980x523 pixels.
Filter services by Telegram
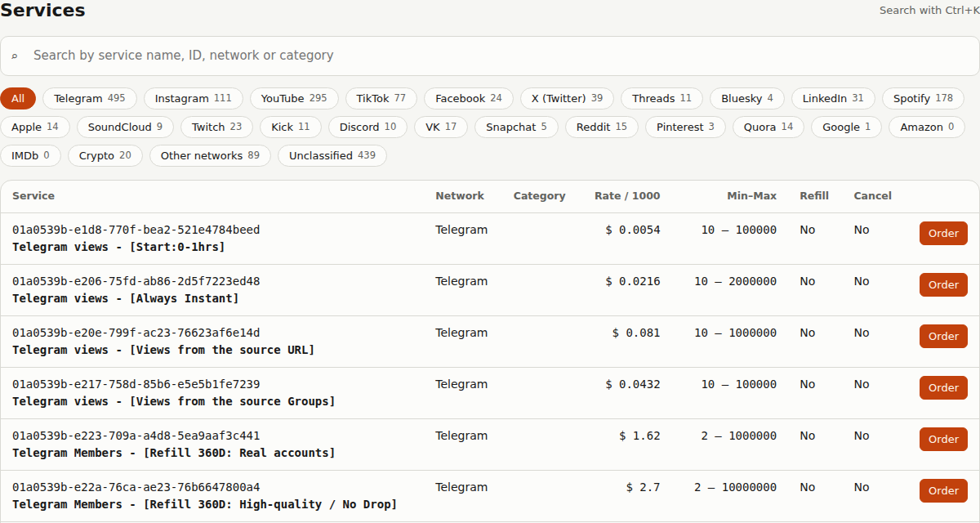90,99
